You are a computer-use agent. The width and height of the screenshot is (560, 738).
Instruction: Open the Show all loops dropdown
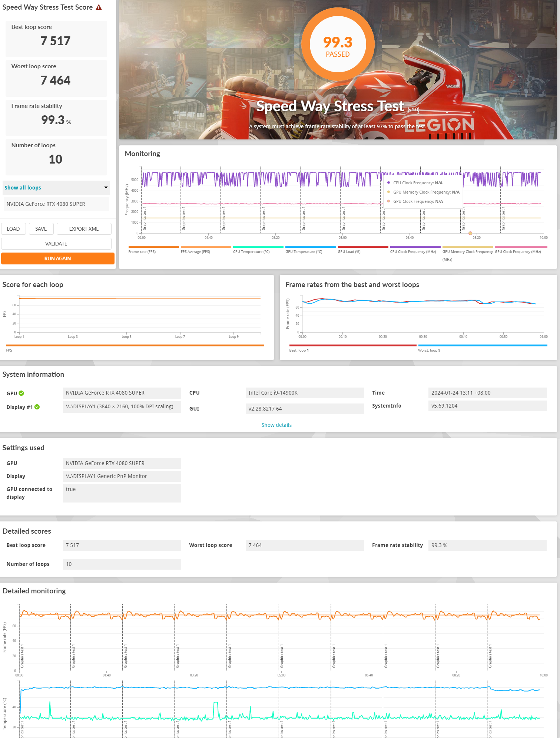coord(56,188)
